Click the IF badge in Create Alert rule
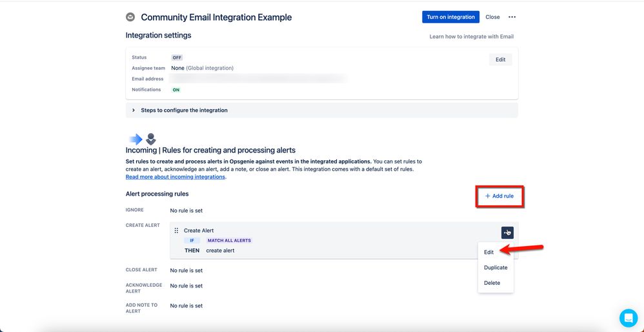The width and height of the screenshot is (644, 332). 192,240
